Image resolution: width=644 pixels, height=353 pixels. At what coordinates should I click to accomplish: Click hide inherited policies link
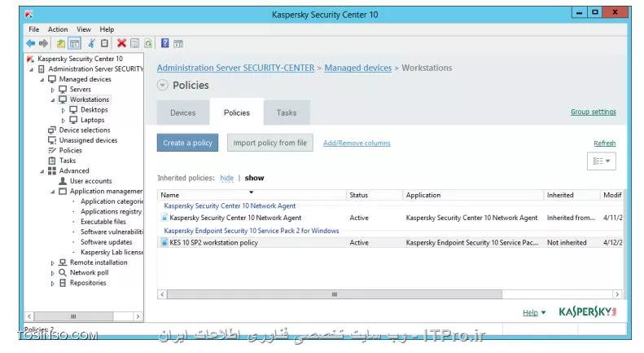pyautogui.click(x=226, y=179)
